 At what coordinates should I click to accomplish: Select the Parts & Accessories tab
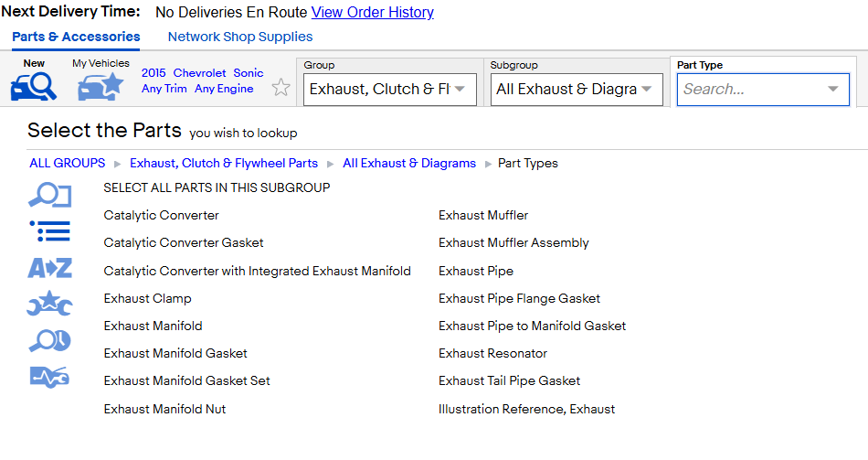click(x=76, y=37)
